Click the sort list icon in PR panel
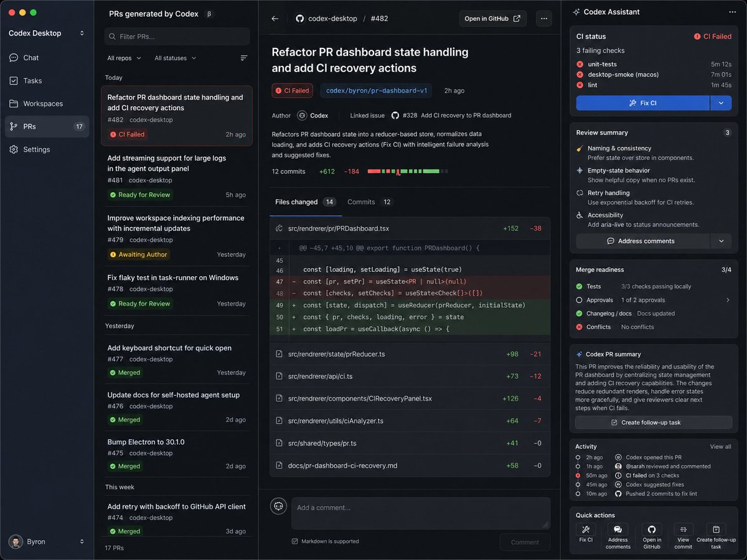This screenshot has width=747, height=560. 244,58
